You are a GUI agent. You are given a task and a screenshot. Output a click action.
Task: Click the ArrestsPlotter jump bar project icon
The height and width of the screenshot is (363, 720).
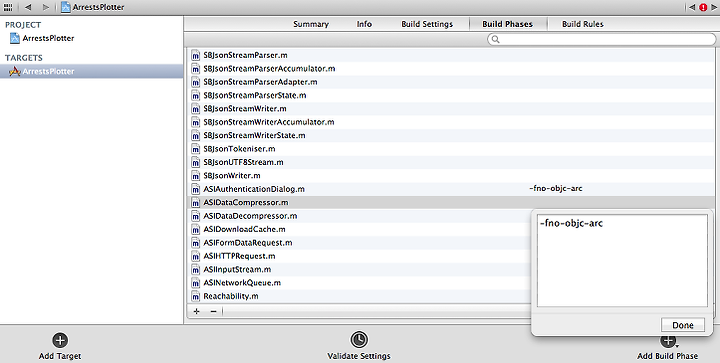pos(66,7)
